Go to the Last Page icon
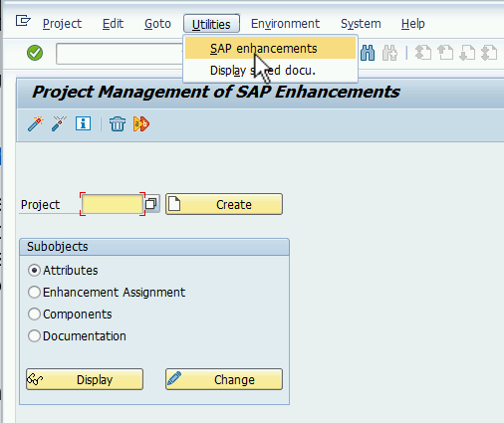Screen dimensions: 504x423 [489, 53]
